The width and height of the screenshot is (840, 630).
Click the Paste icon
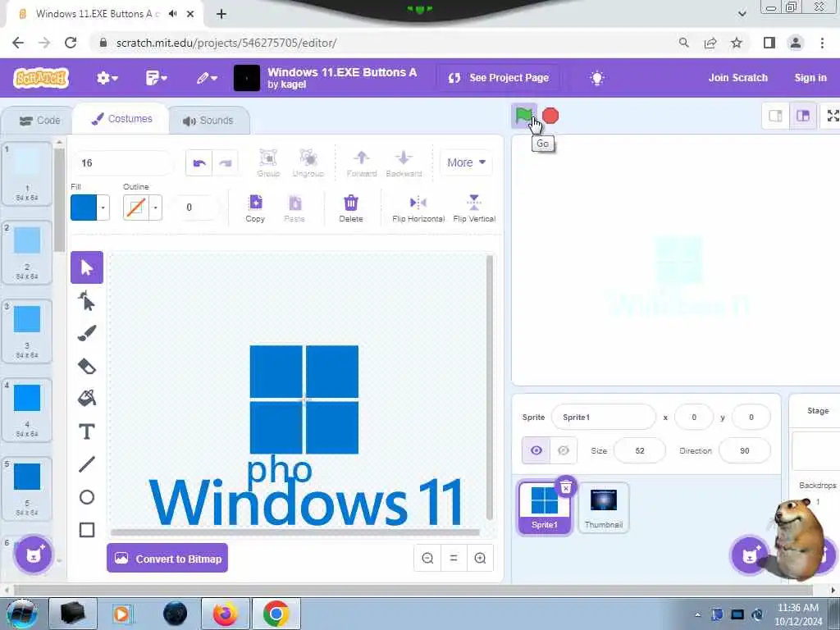294,208
